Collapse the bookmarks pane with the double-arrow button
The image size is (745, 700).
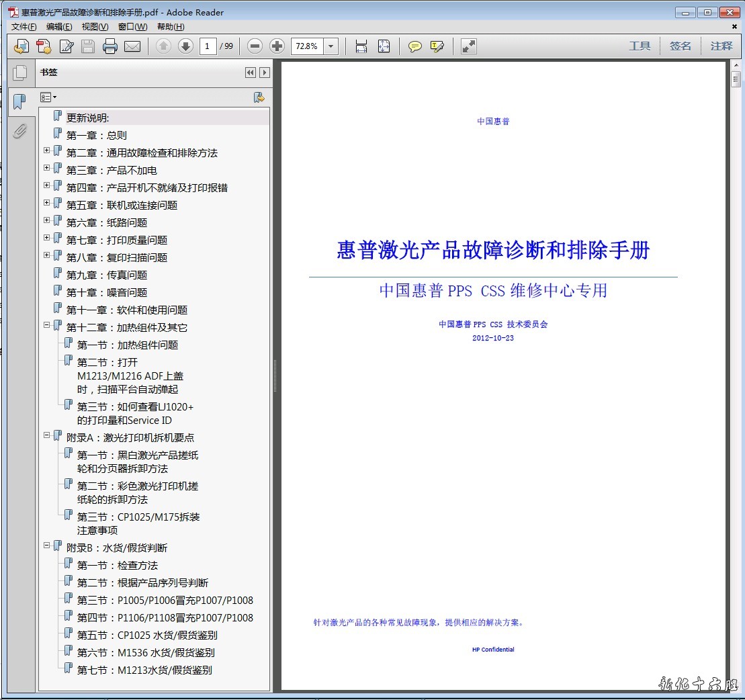(x=251, y=73)
